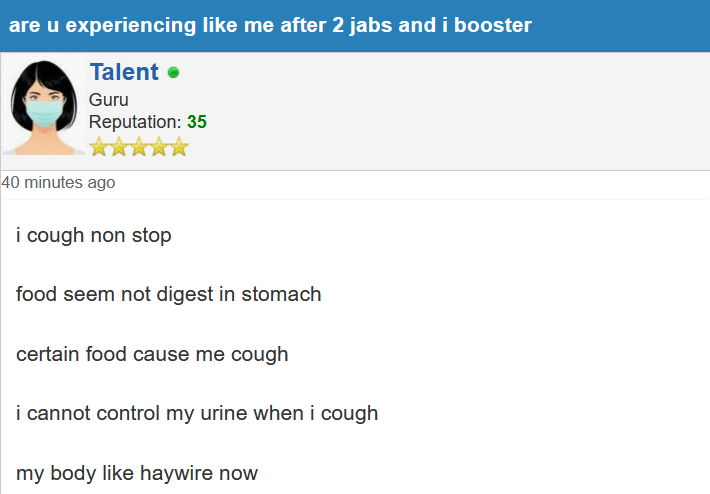710x494 pixels.
Task: Click the Guru rank title
Action: pos(109,100)
